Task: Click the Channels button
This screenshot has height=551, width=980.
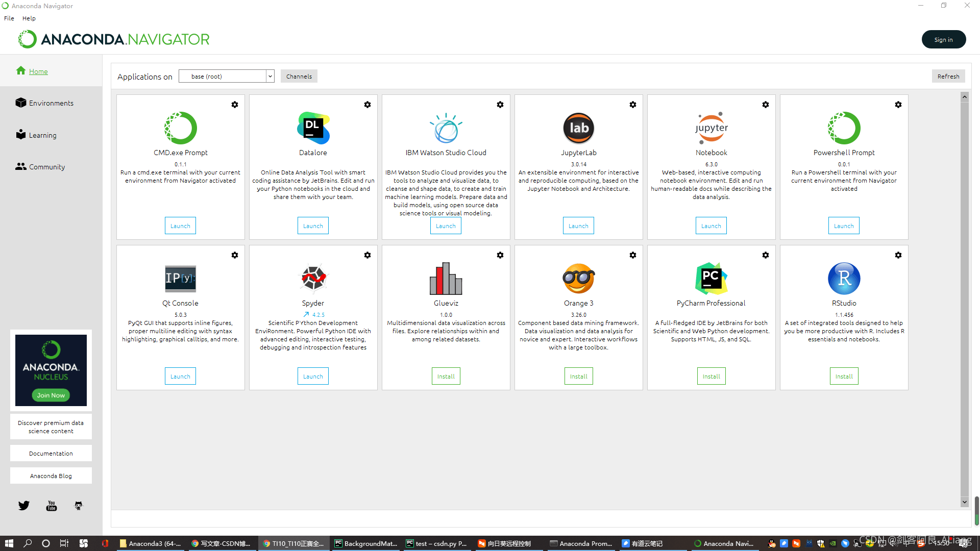Action: pos(299,76)
